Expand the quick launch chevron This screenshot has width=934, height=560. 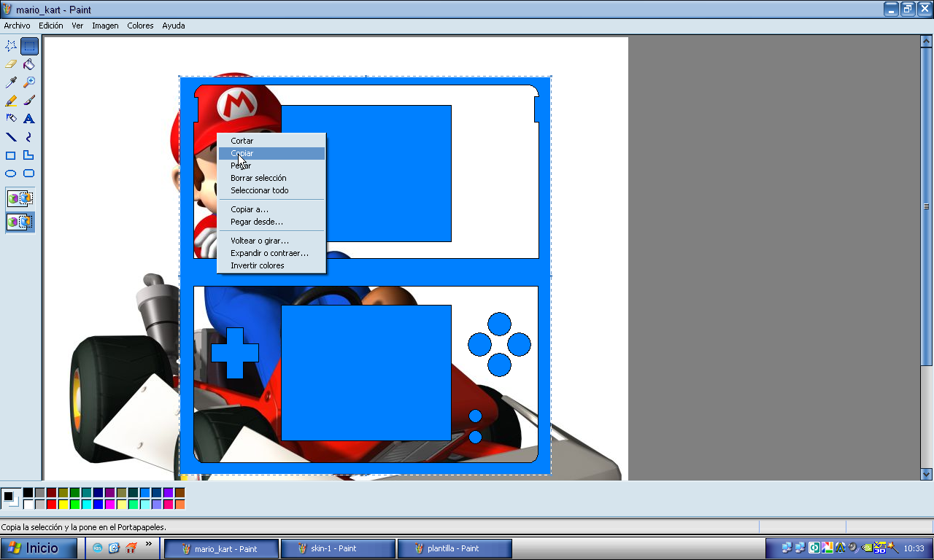149,544
